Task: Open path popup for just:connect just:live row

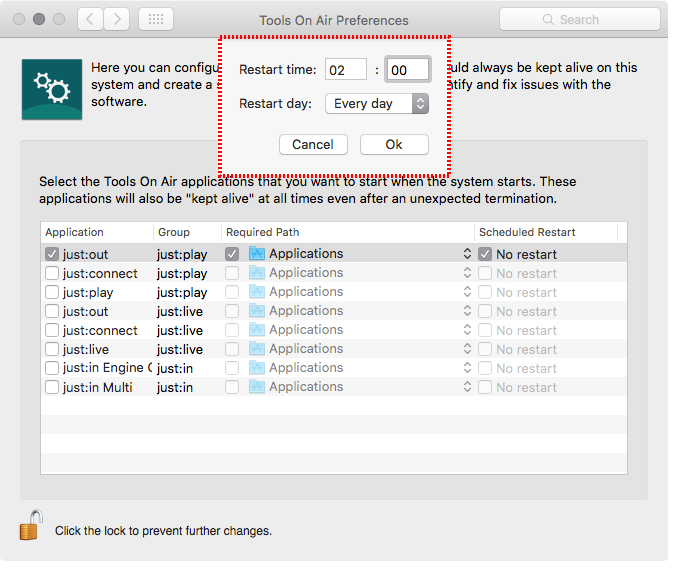Action: click(x=467, y=330)
